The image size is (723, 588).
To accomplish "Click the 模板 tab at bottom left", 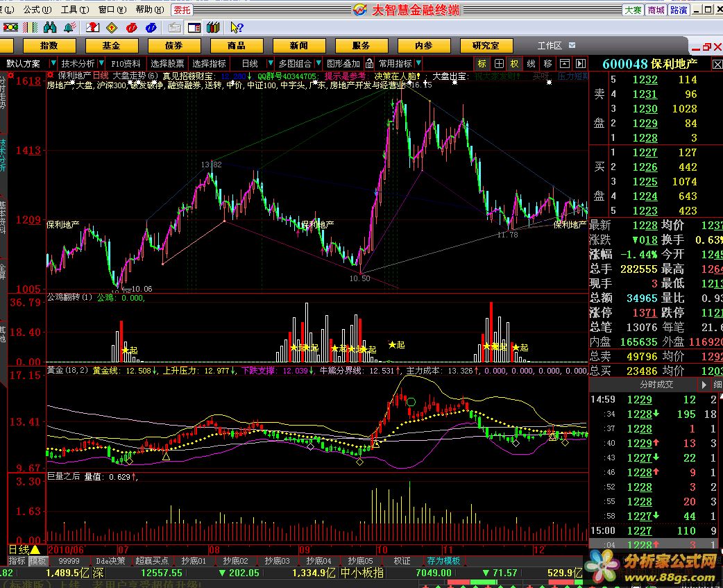I will tap(37, 561).
